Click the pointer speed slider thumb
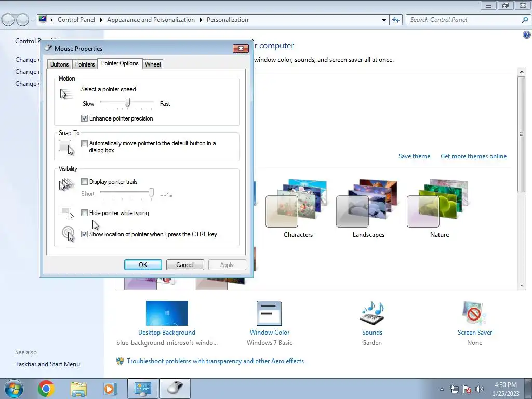532x399 pixels. click(127, 102)
